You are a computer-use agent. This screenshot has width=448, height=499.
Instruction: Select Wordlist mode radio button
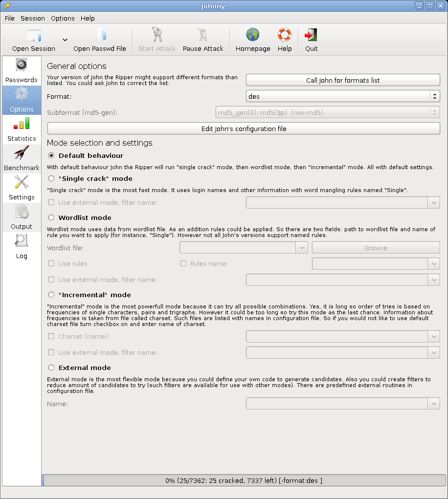point(51,217)
